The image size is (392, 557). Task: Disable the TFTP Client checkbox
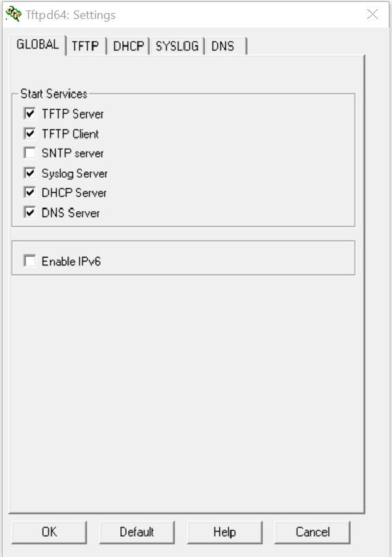coord(29,133)
